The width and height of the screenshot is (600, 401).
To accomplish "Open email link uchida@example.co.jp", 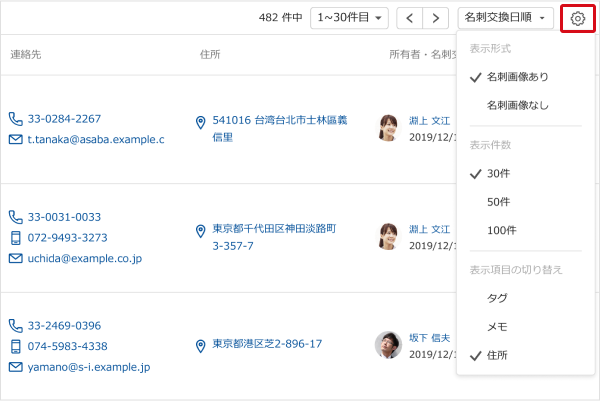I will [85, 259].
